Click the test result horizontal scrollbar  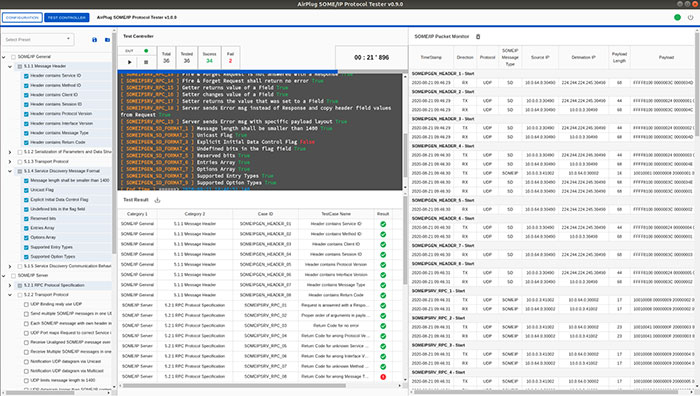coord(234,386)
